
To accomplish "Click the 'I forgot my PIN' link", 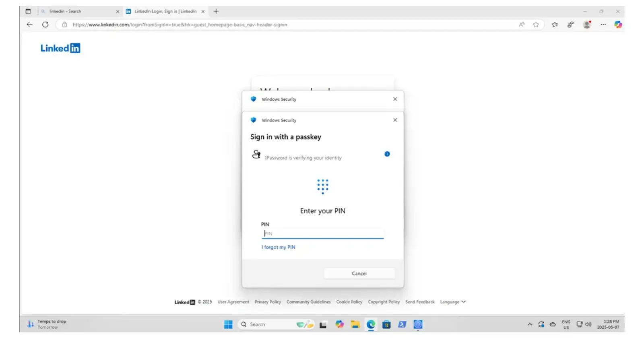I will point(278,247).
